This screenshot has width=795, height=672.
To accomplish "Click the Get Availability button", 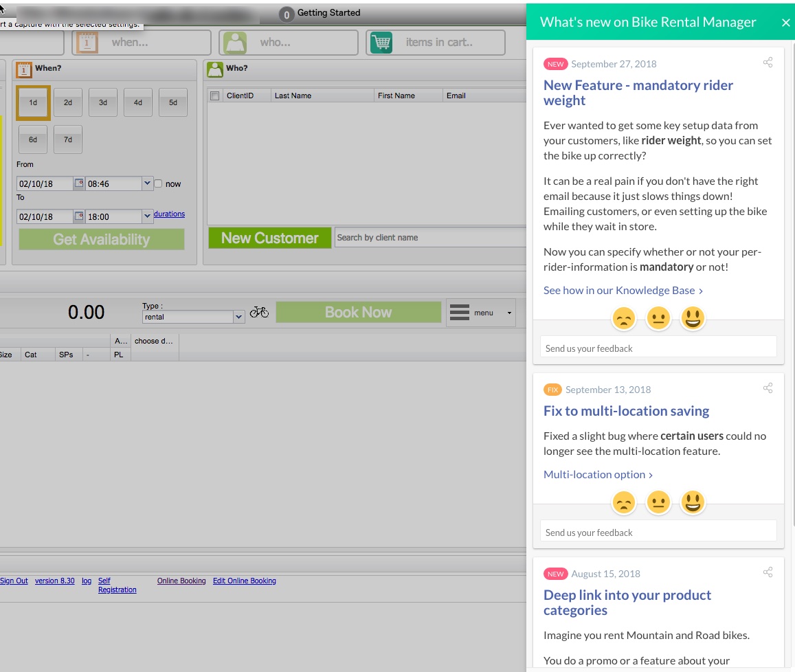I will (102, 239).
